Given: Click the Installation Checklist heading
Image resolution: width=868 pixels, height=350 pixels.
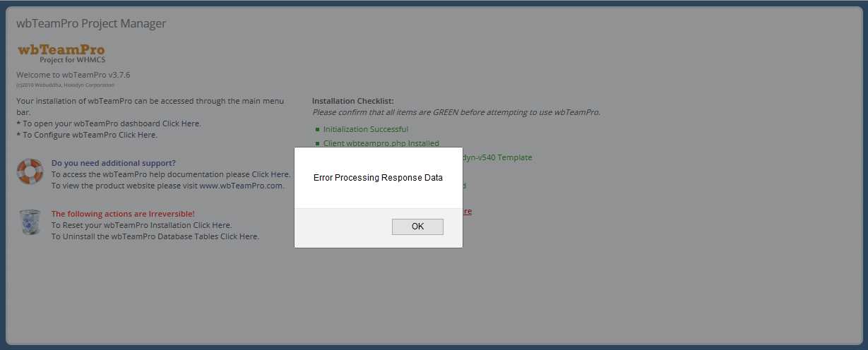Looking at the screenshot, I should tap(352, 101).
